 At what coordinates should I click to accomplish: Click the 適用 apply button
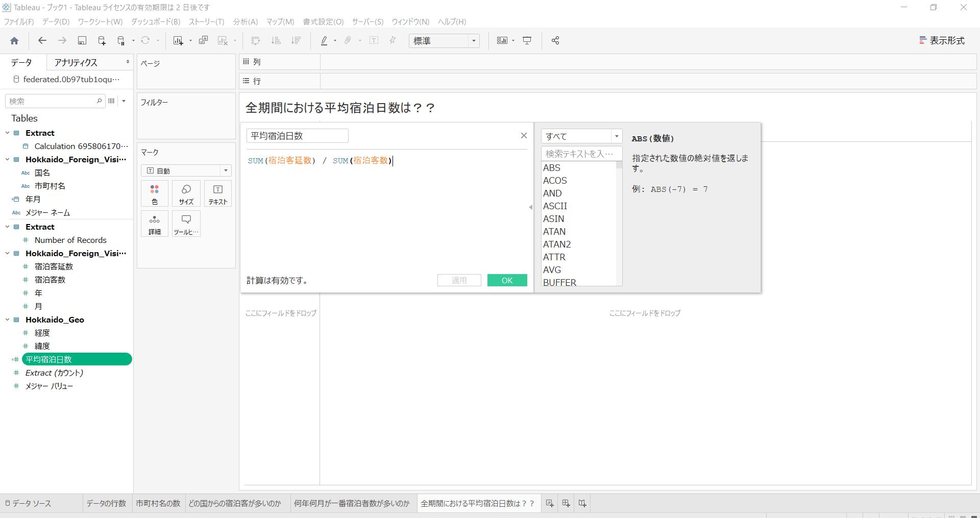[459, 280]
